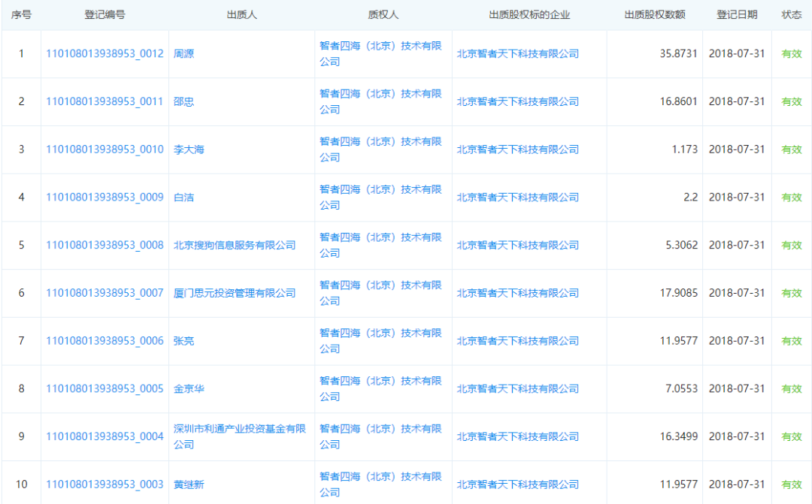Click the 有效 status in row 5
Viewport: 812px width, 504px height.
791,246
